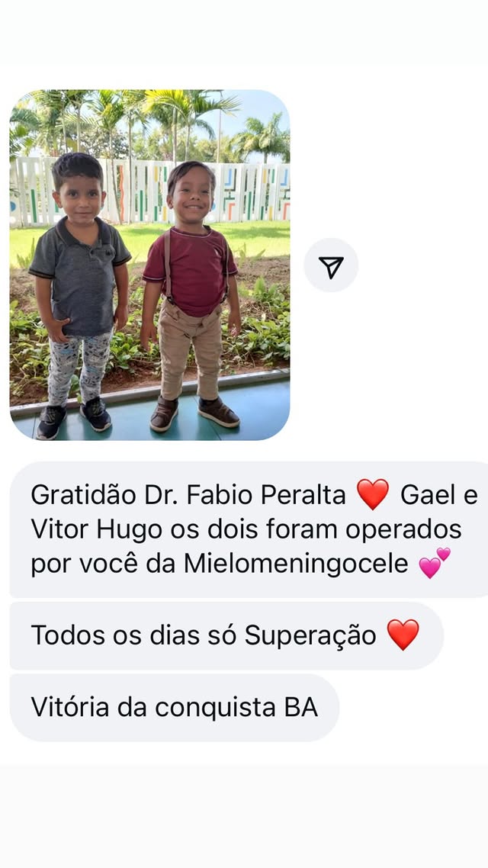Tap the paper-plane share icon beside photo
The width and height of the screenshot is (488, 868).
coord(331,265)
